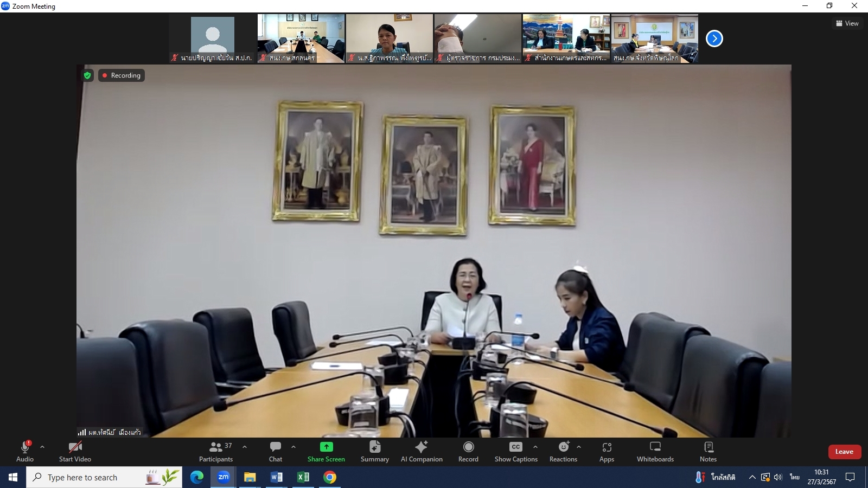Open File Explorer from taskbar
This screenshot has width=868, height=488.
(250, 477)
